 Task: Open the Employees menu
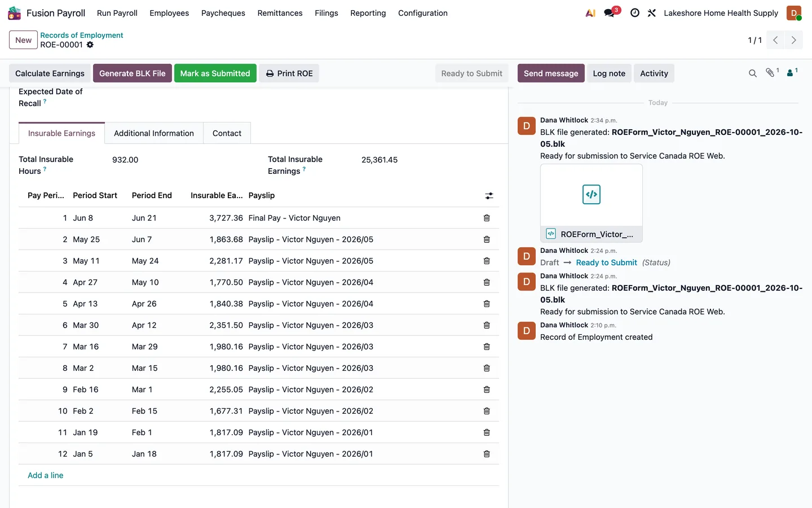pyautogui.click(x=169, y=13)
